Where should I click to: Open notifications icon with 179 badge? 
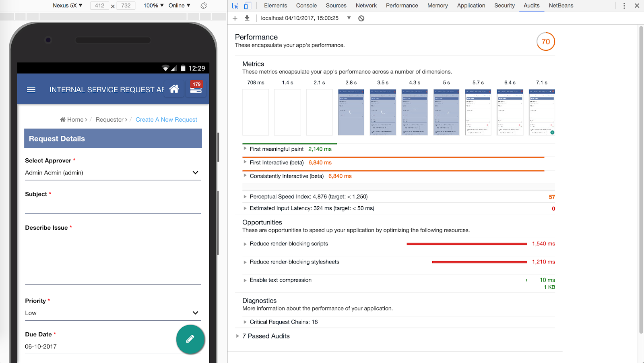(x=196, y=87)
